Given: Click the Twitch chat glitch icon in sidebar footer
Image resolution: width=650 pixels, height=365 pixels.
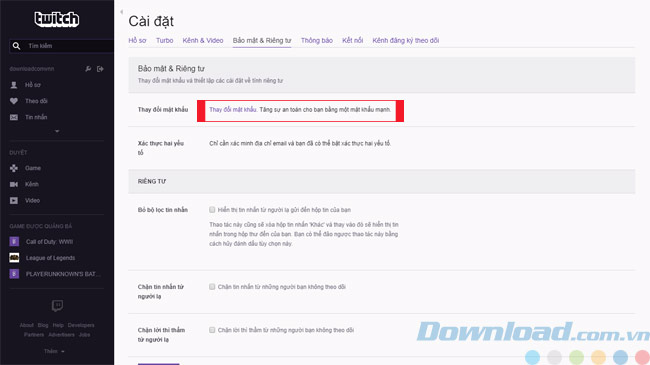Looking at the screenshot, I should pos(57,306).
